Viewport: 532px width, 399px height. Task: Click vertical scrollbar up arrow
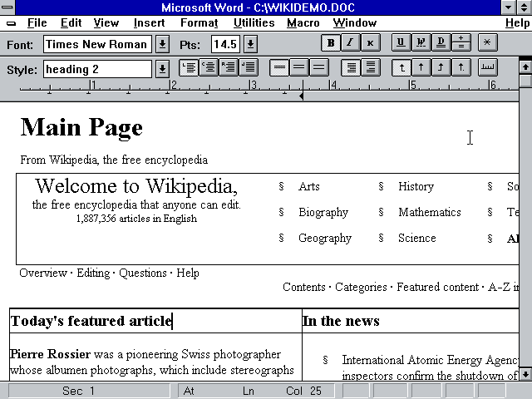(525, 66)
